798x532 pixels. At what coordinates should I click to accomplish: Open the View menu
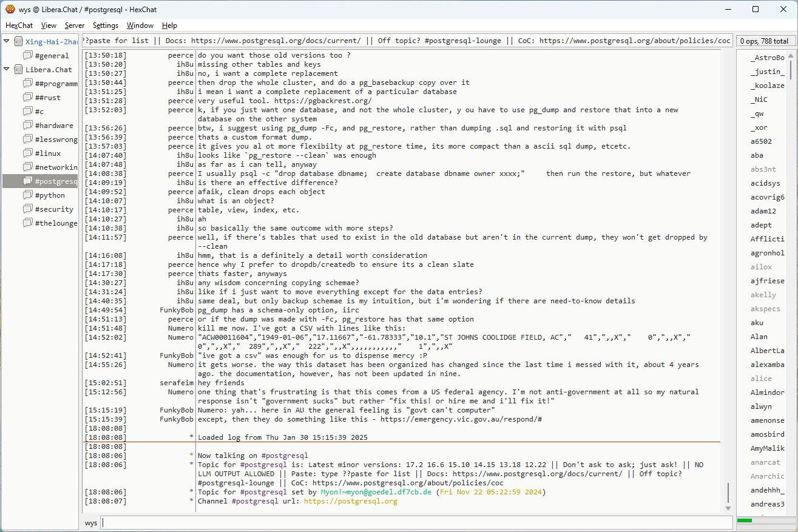49,25
